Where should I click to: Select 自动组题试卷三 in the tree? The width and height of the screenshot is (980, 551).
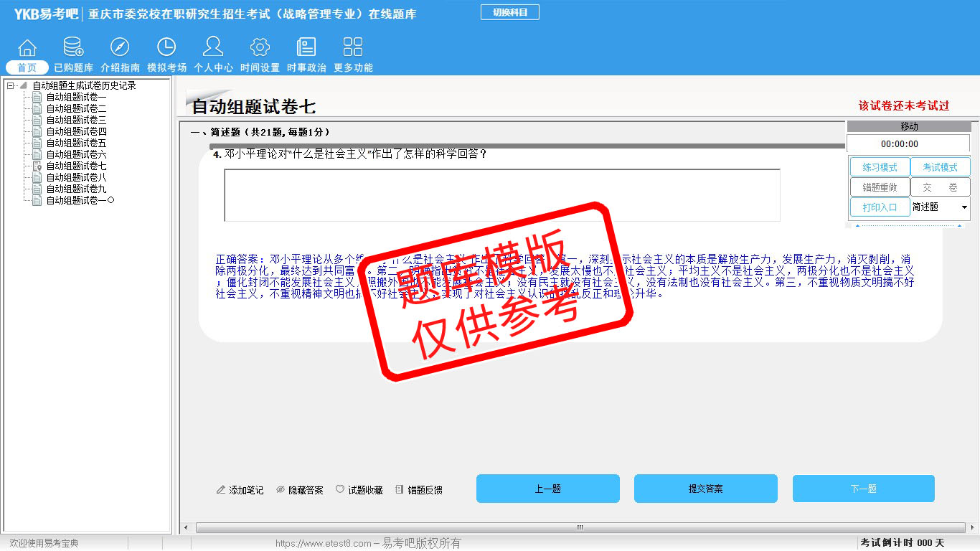pos(76,120)
